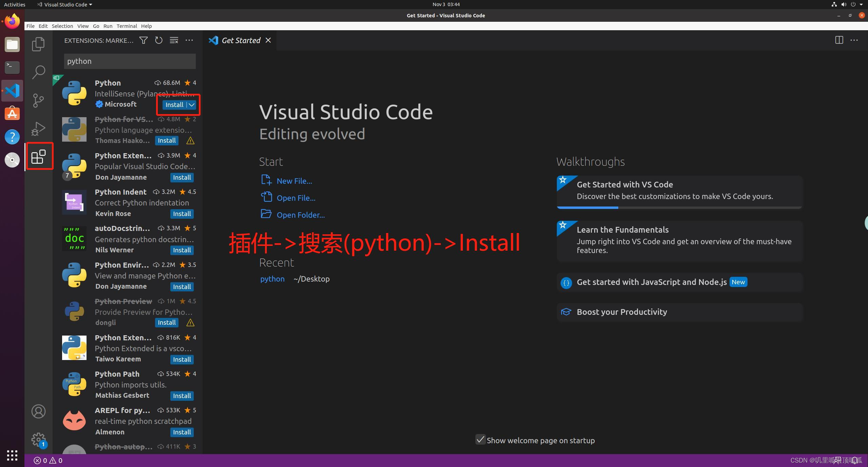Open the Manage gear icon
868x467 pixels.
(38, 439)
